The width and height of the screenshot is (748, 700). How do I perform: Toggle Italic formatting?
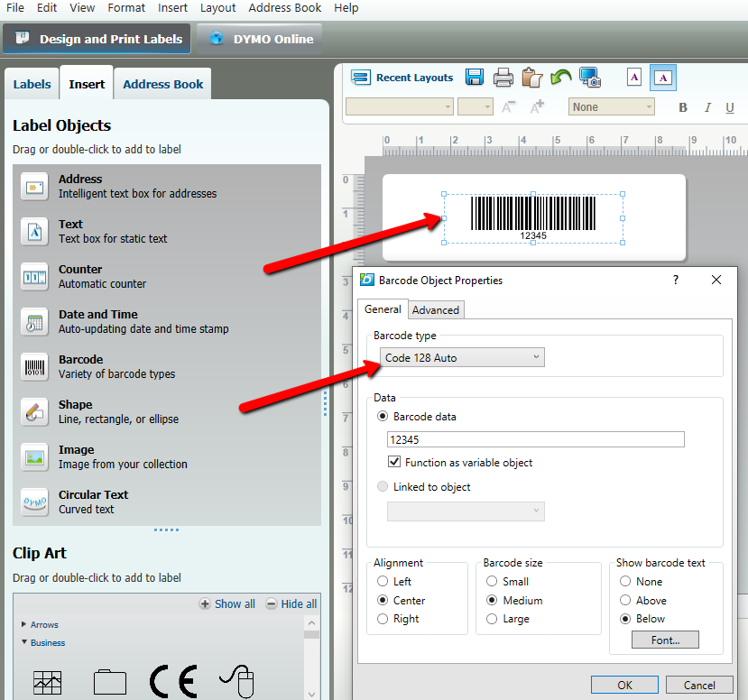707,107
